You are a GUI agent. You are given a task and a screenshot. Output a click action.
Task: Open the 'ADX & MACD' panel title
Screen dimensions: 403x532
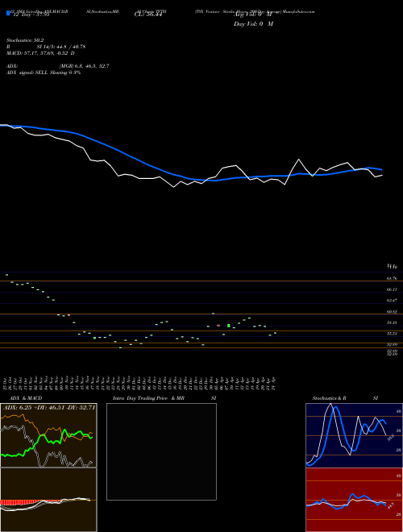(26, 398)
